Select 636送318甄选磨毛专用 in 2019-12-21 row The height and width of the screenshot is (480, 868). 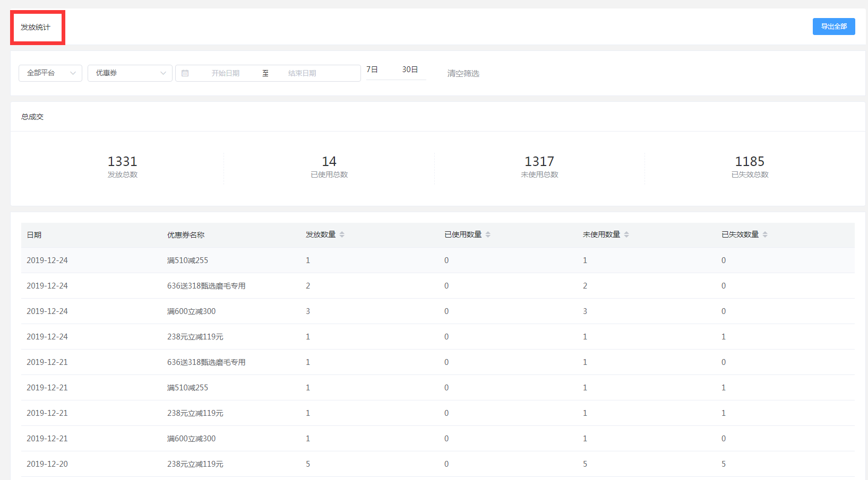click(x=206, y=362)
